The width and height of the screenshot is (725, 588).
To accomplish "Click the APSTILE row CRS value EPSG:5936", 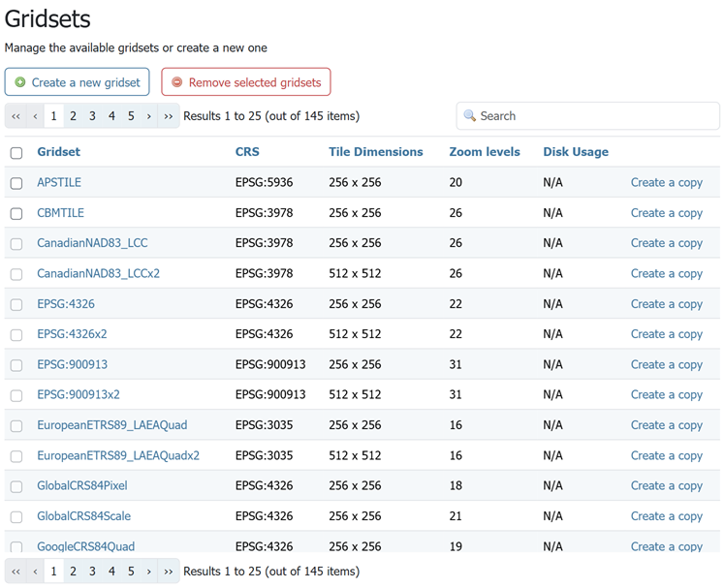I will click(x=264, y=182).
